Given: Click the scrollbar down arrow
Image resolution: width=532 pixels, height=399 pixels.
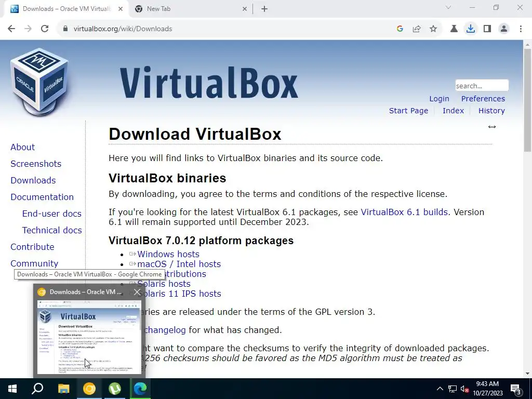Looking at the screenshot, I should coord(527,374).
